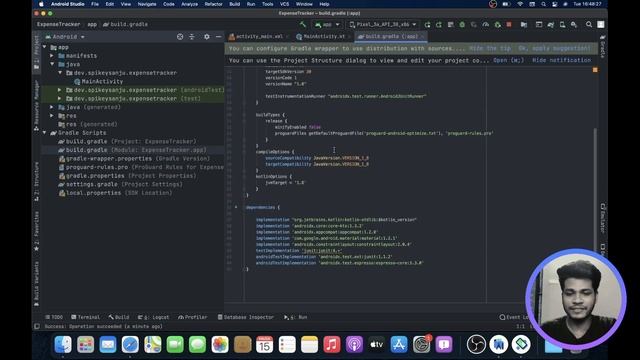Click the Search Everywhere magnifier icon
Image resolution: width=640 pixels, height=360 pixels.
point(589,24)
